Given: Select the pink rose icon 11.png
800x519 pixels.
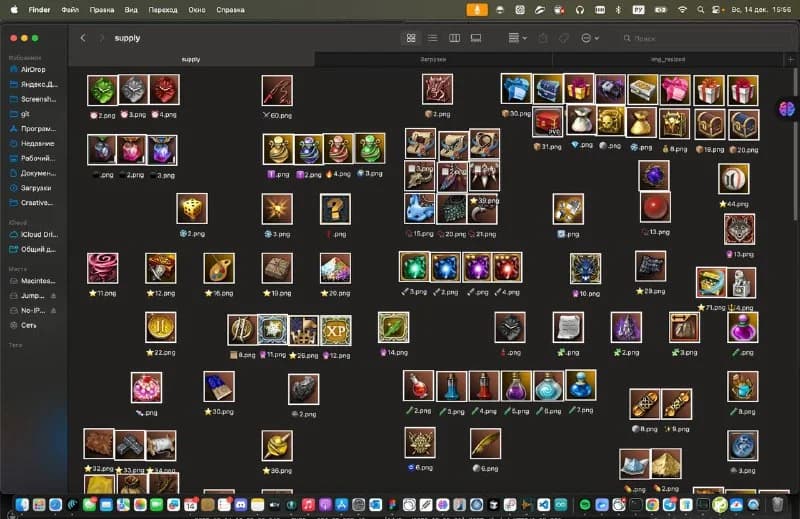Looking at the screenshot, I should coord(103,268).
